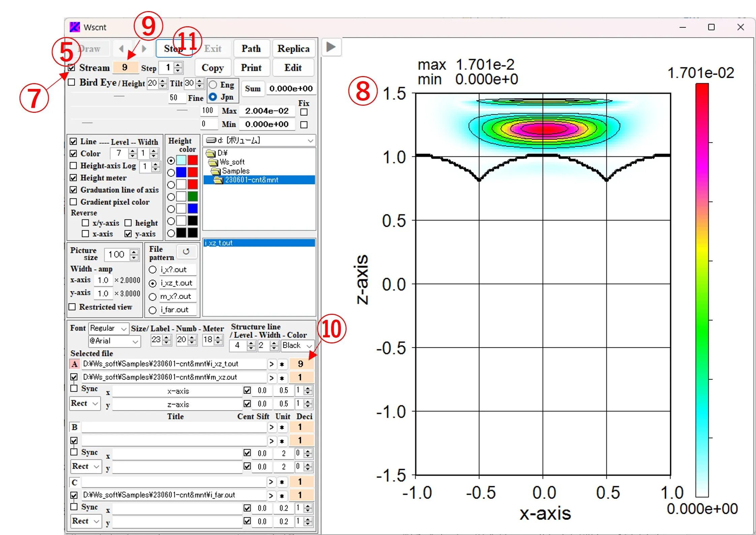Select the i_far.out file pattern
756x535 pixels.
coord(153,310)
